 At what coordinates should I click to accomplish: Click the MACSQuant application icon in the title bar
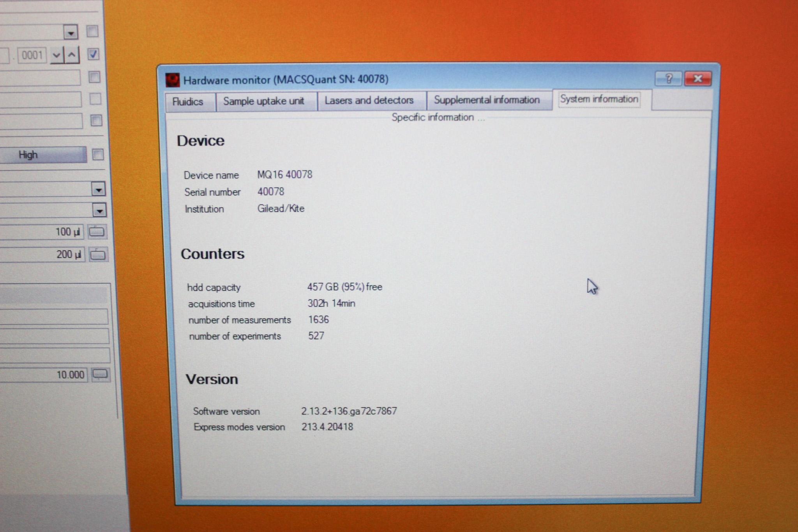pos(173,80)
